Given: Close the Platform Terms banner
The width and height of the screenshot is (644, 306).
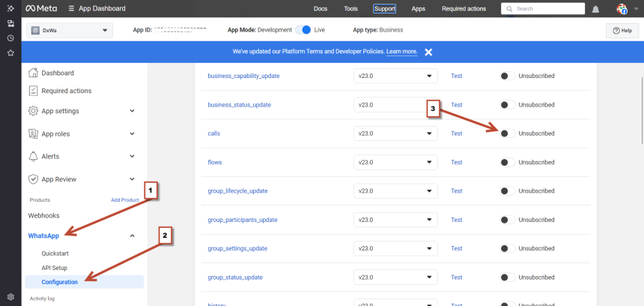Looking at the screenshot, I should (x=428, y=52).
